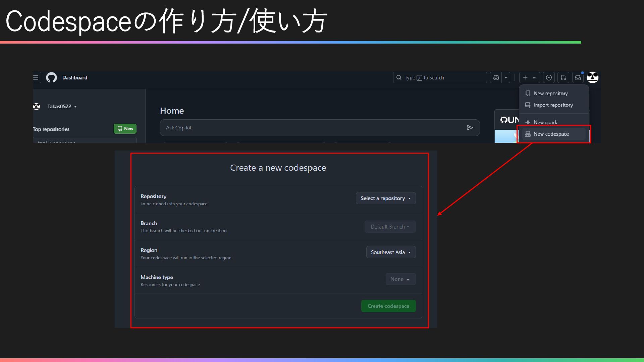Open the Issues icon in header
644x362 pixels.
point(549,77)
